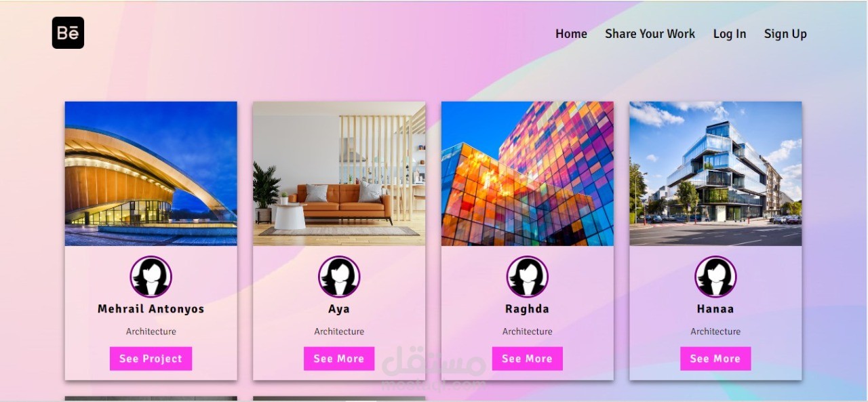
Task: Click the See Project button
Action: point(151,359)
